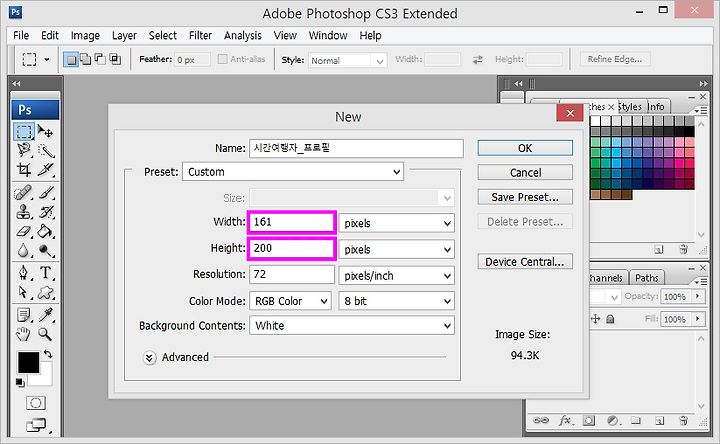Select the Healing Brush tool
Screen dimensions: 720x444
[23, 192]
